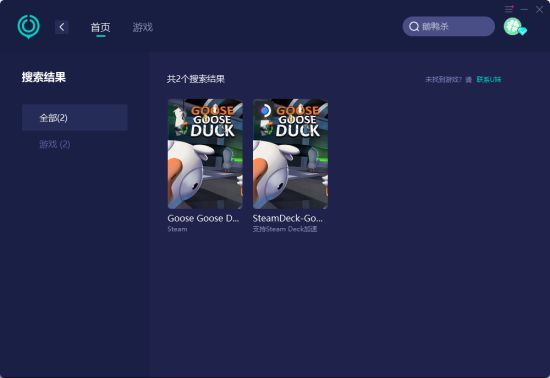Minimize the accelerator window
The height and width of the screenshot is (378, 550).
pos(524,9)
